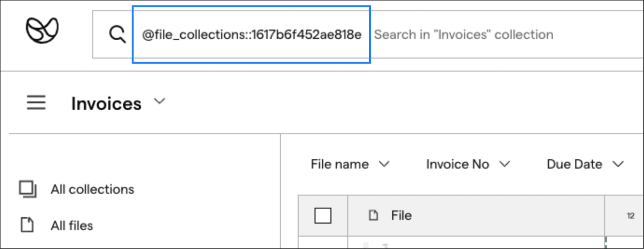
Task: Click the chevron beside Due Date
Action: [x=618, y=164]
